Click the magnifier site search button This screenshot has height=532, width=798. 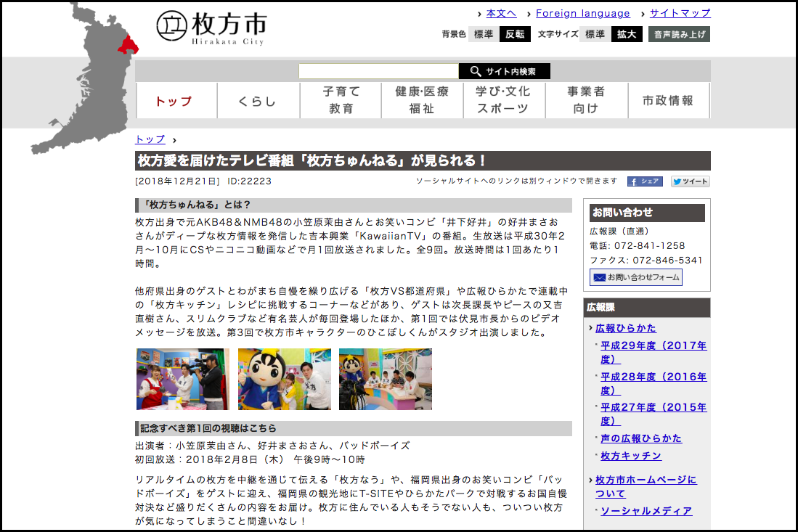[x=504, y=71]
